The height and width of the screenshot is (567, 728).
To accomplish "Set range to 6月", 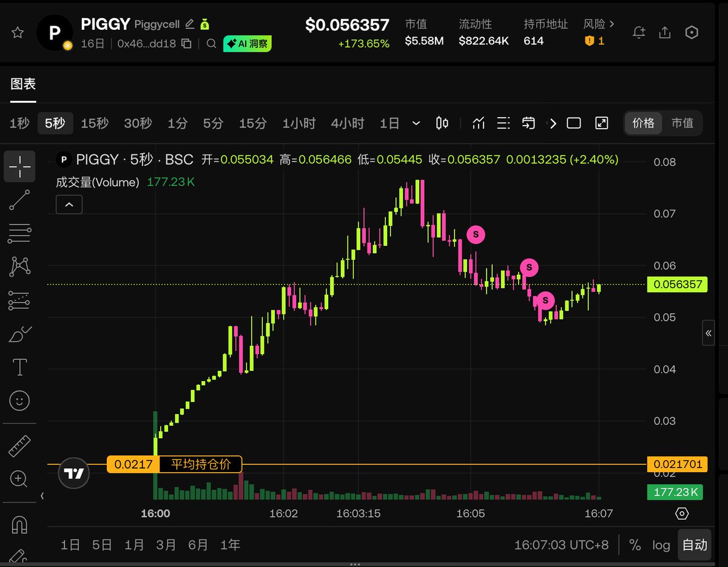I will pos(198,545).
